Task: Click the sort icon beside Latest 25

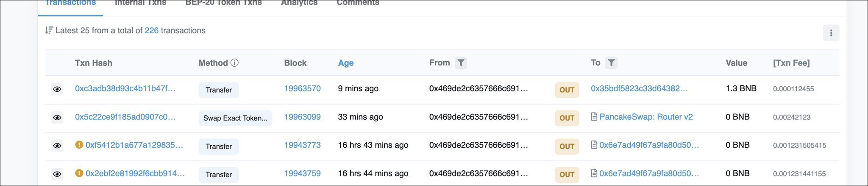Action: (x=49, y=31)
